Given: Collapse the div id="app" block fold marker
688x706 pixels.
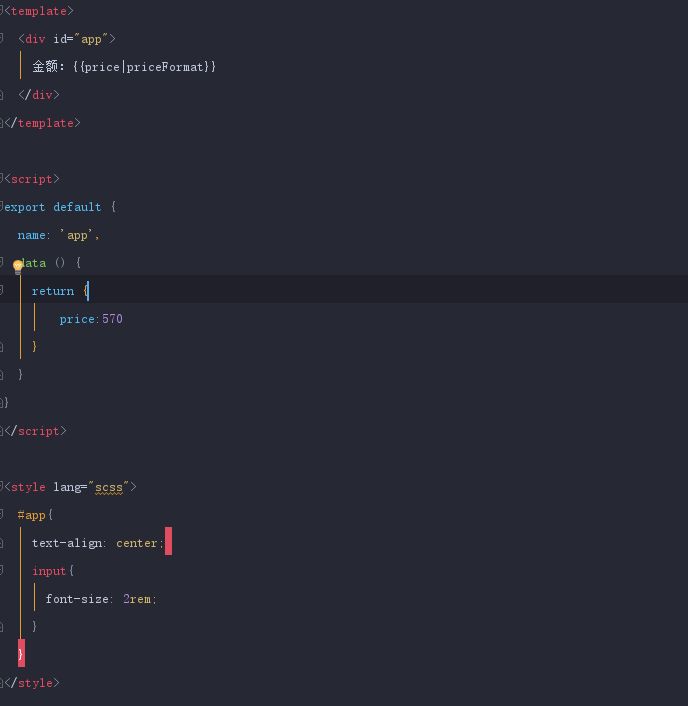Looking at the screenshot, I should click(x=3, y=39).
